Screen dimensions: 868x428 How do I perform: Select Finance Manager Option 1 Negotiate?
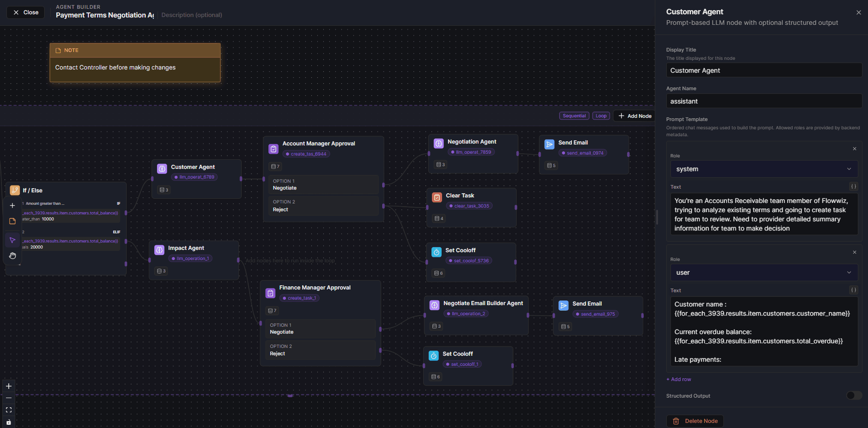[x=320, y=329]
